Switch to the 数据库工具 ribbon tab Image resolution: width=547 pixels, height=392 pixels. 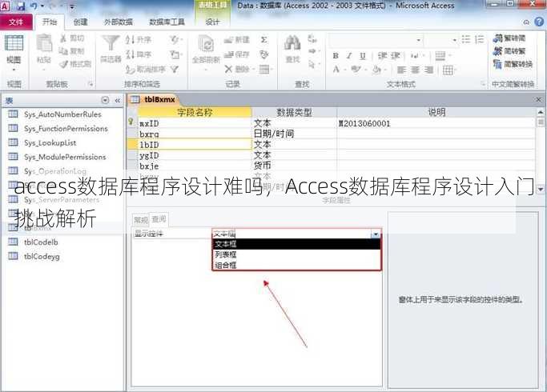[x=167, y=22]
